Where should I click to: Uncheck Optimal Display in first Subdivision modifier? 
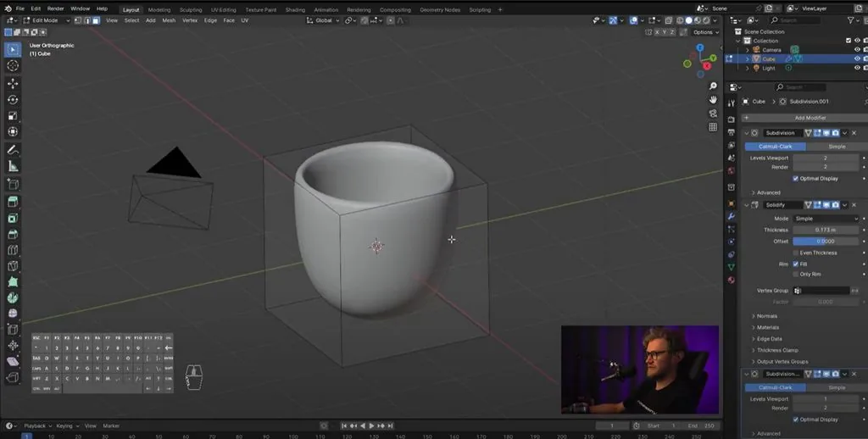pos(795,178)
